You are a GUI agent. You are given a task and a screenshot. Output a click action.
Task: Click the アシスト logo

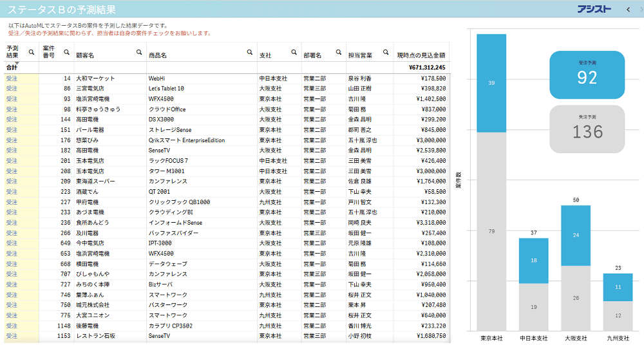coord(594,9)
